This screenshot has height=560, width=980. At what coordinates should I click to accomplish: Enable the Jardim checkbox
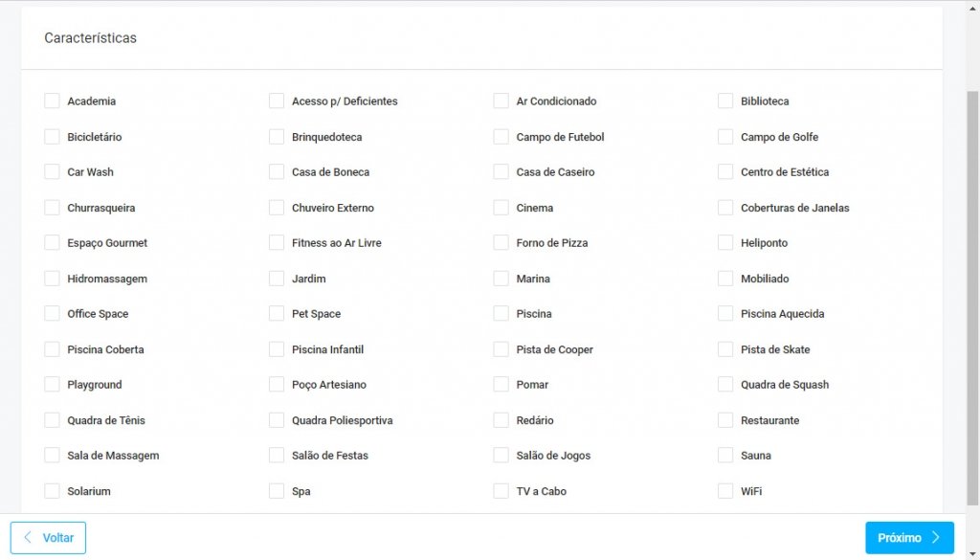[277, 279]
